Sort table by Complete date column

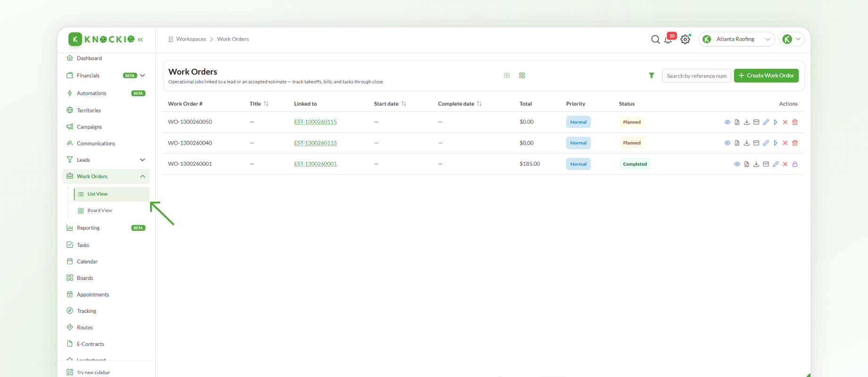tap(479, 104)
